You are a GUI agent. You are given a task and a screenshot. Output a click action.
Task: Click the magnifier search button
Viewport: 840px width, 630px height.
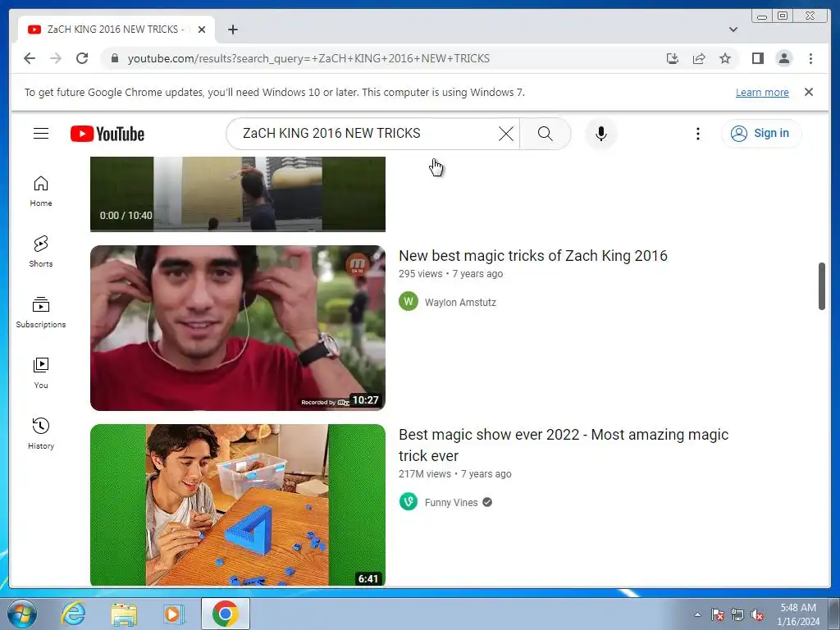point(545,134)
